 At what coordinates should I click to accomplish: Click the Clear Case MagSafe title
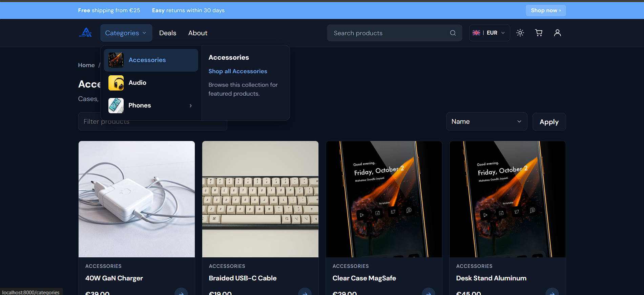coord(364,278)
